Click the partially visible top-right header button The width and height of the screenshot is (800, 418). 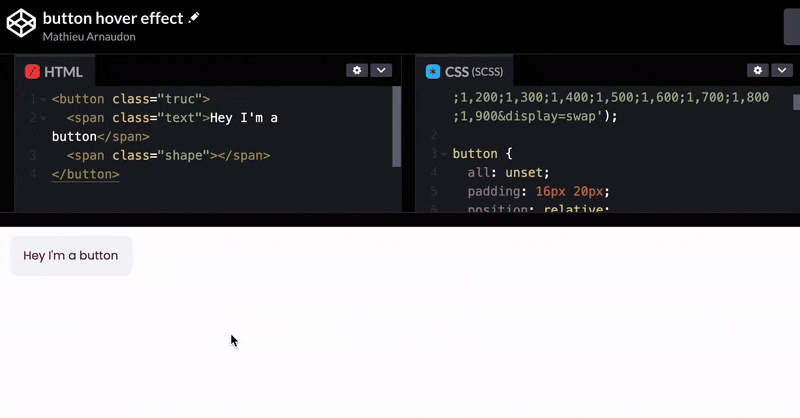(x=792, y=26)
